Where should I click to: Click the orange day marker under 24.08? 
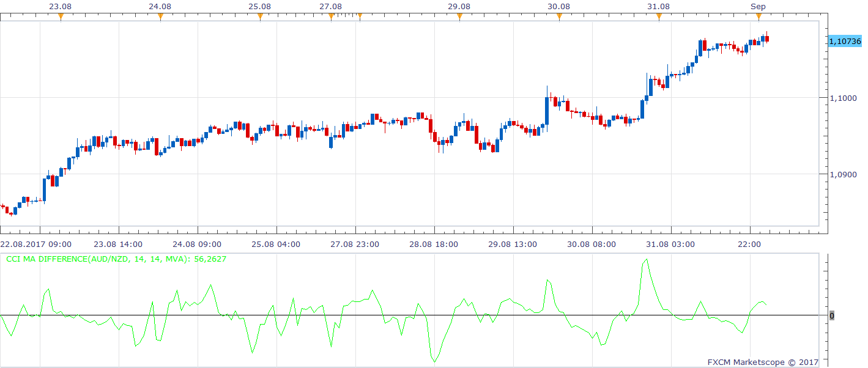pyautogui.click(x=160, y=17)
